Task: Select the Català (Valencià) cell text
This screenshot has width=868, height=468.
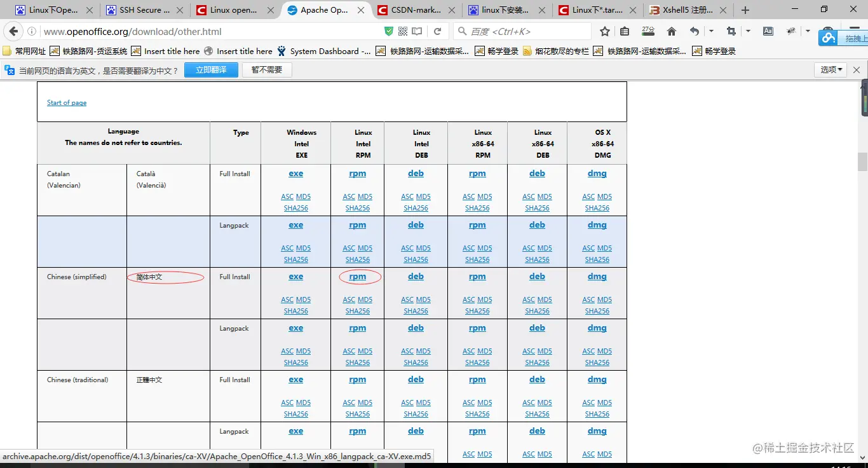Action: [x=151, y=179]
